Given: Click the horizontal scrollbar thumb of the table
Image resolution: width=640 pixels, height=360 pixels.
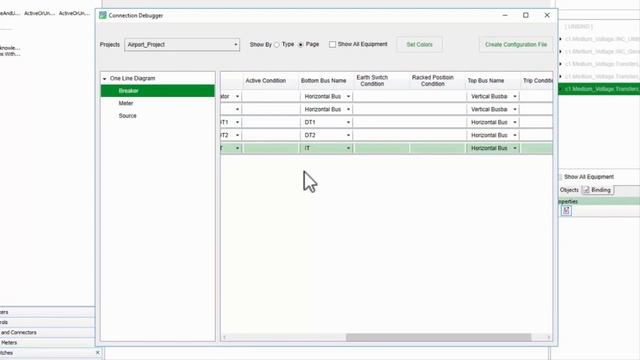Looking at the screenshot, I should 438,337.
